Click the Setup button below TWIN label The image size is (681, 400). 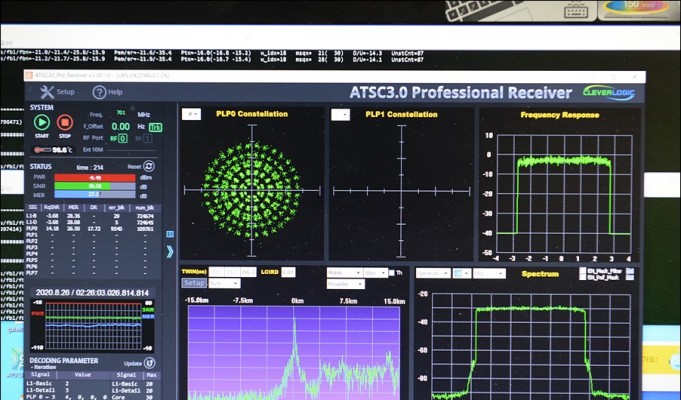pyautogui.click(x=194, y=283)
